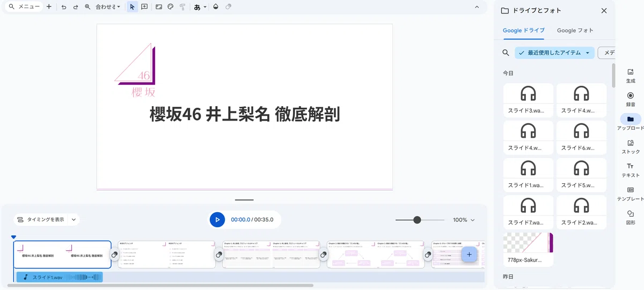Click the blue plus add scene button
The width and height of the screenshot is (644, 290).
pos(469,254)
